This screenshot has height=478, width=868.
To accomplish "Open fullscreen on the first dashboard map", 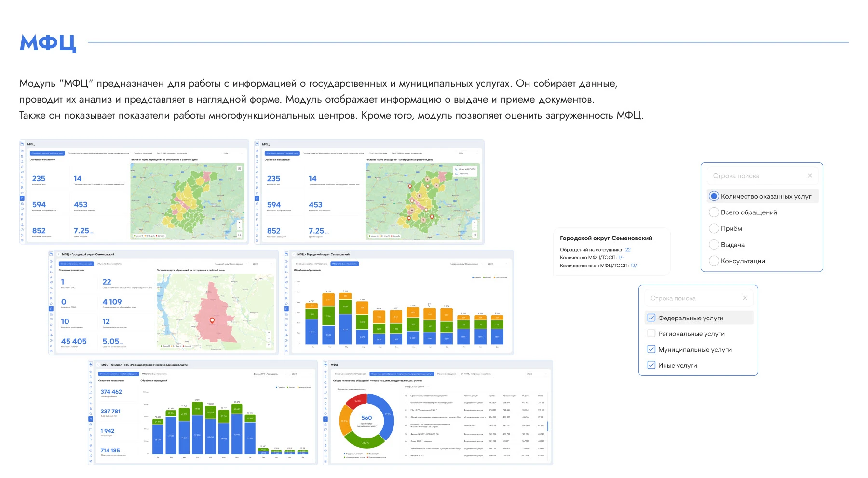I will (239, 235).
